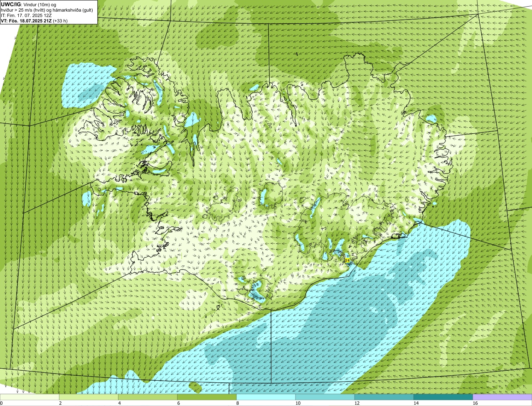Select the purple above-16 m/s legend swatch
This screenshot has width=532, height=406.
[x=502, y=397]
